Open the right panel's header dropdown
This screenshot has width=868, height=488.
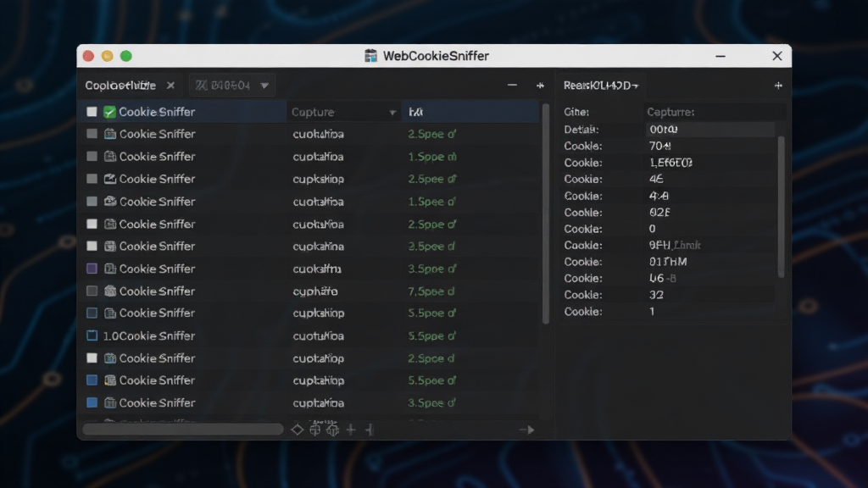click(x=601, y=86)
